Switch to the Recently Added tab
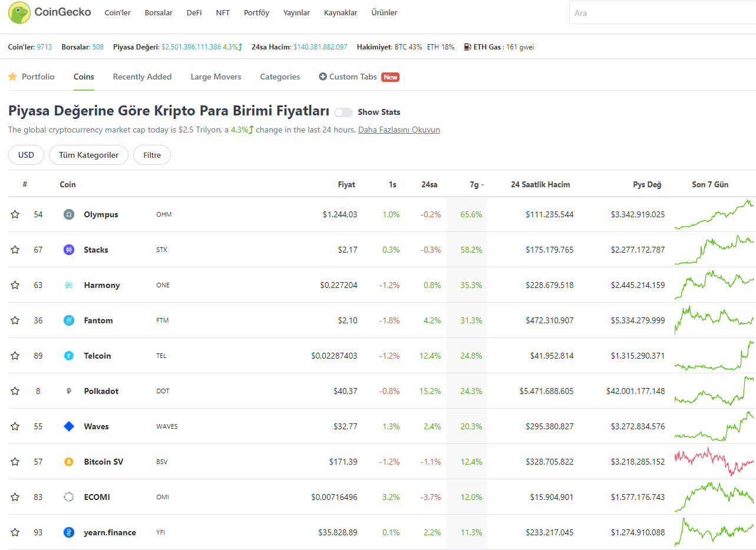 [142, 77]
